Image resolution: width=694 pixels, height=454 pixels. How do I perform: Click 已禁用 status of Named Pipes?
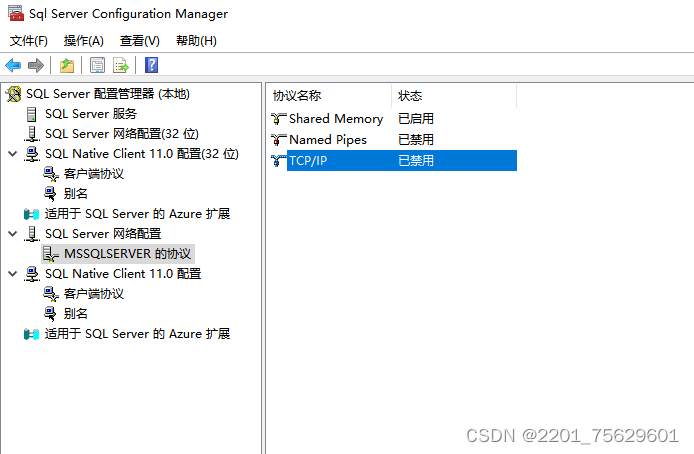[x=416, y=140]
